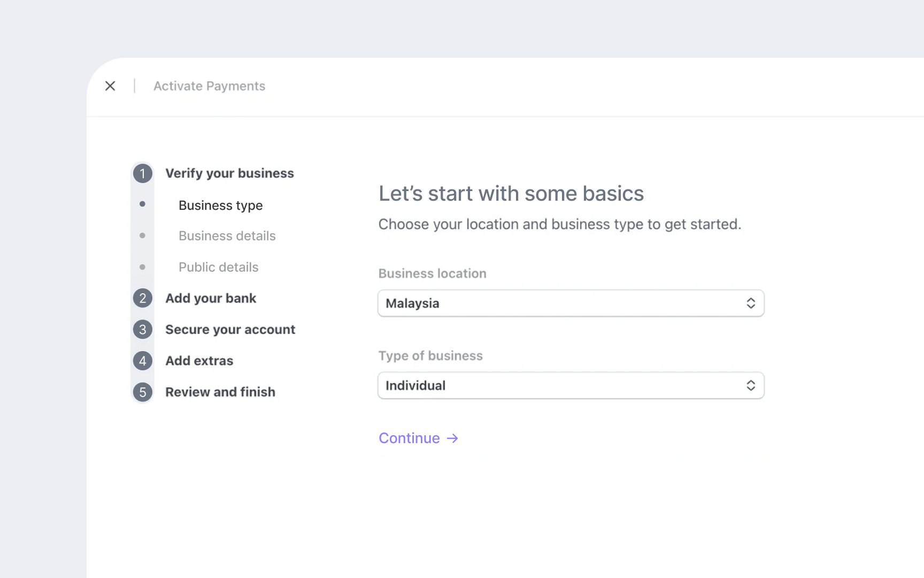Click the arrow icon next to Continue

coord(452,438)
